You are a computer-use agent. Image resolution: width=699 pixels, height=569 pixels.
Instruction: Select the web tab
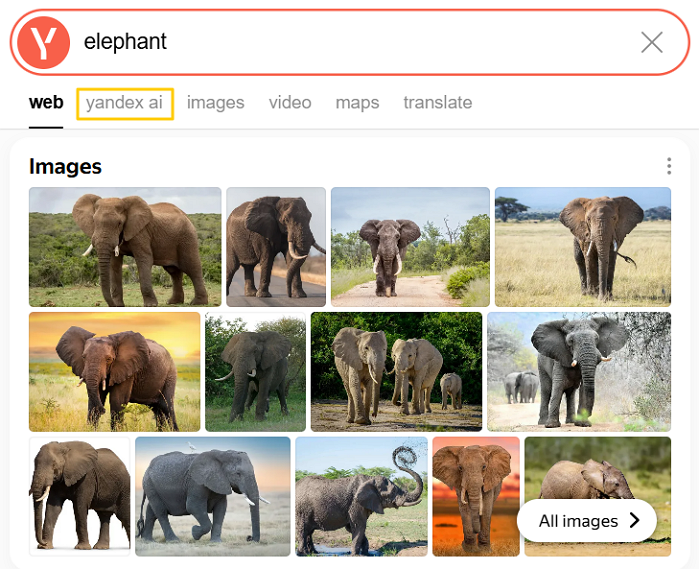click(46, 102)
